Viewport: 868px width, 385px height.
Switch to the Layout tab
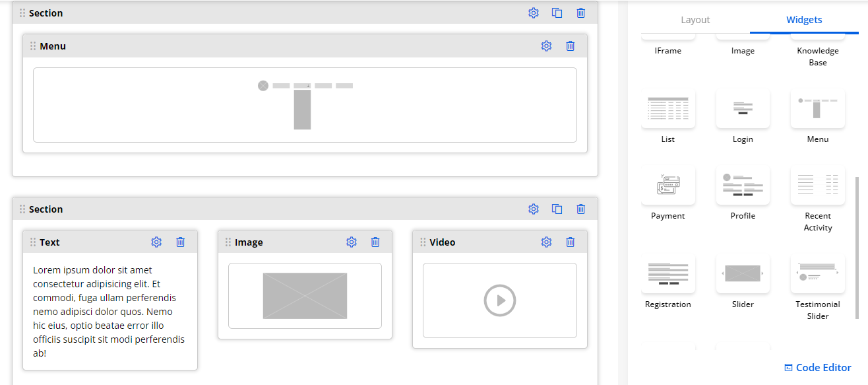coord(695,20)
